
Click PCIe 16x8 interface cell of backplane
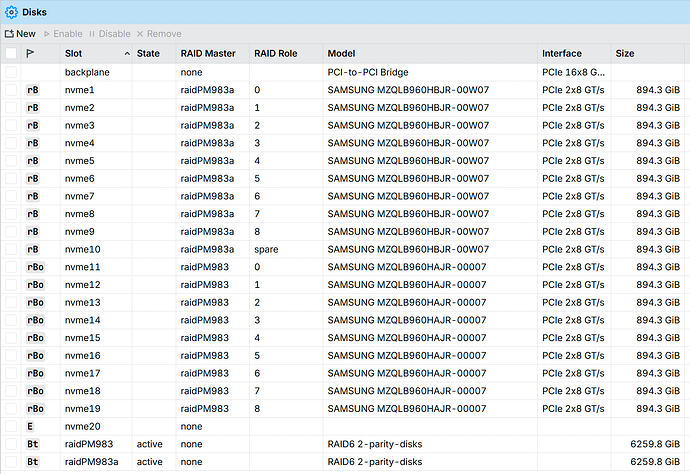pyautogui.click(x=573, y=72)
